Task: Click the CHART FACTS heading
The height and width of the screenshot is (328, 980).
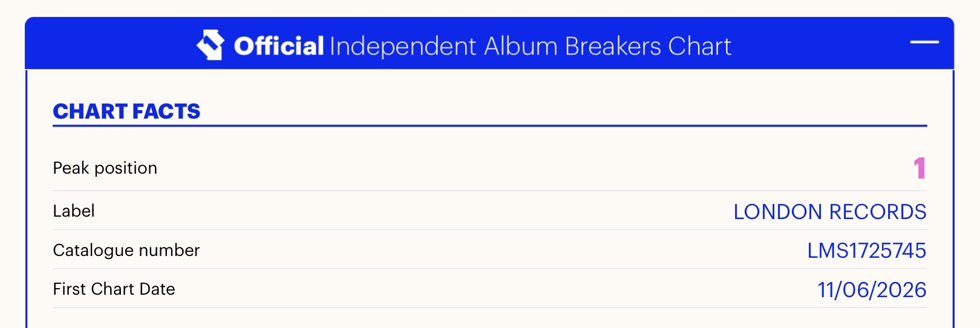Action: 126,111
